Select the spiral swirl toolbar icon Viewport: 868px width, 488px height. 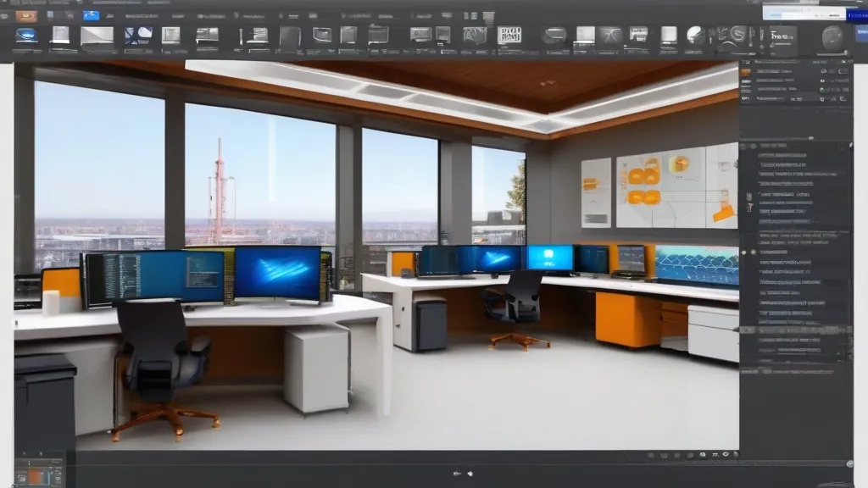coord(738,34)
